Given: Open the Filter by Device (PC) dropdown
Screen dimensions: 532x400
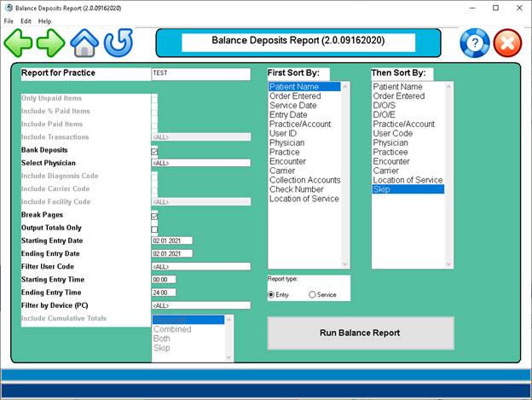Looking at the screenshot, I should (x=200, y=304).
